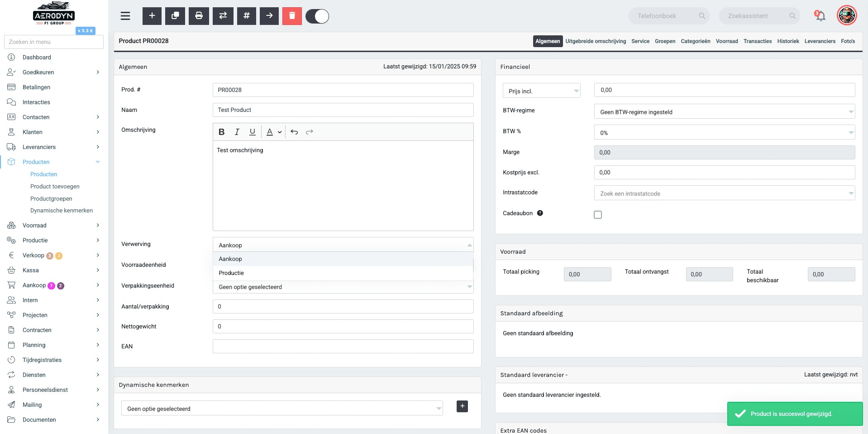
Task: Click redo arrow in Omschrijving editor
Action: click(x=310, y=132)
